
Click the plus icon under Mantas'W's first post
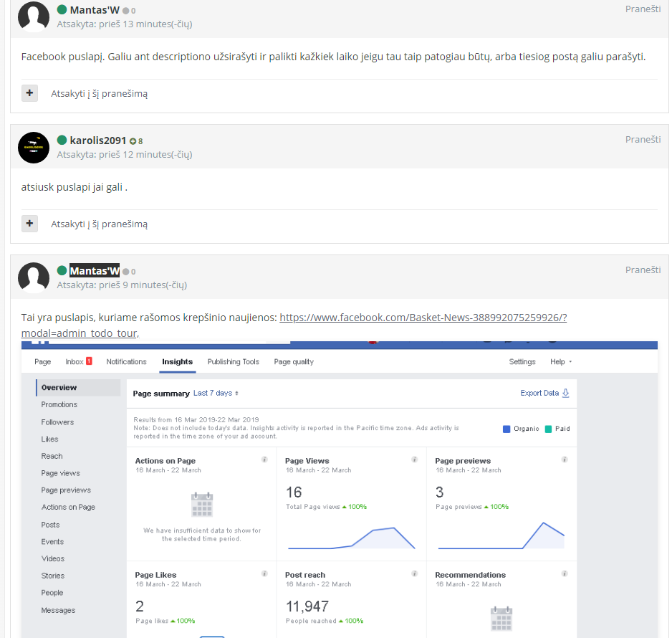click(29, 93)
